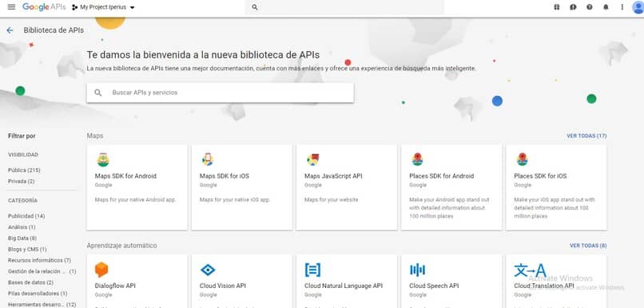
Task: Select Bases de datos (2) category
Action: tap(30, 282)
